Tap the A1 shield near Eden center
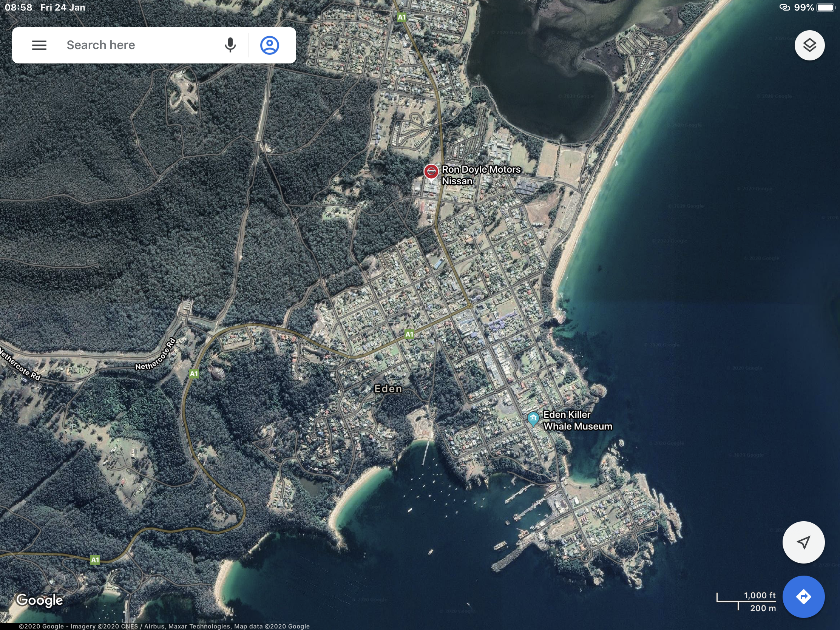 pos(409,335)
